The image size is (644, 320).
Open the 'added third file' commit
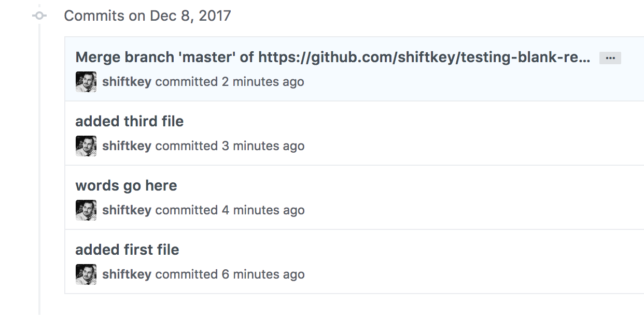tap(129, 121)
